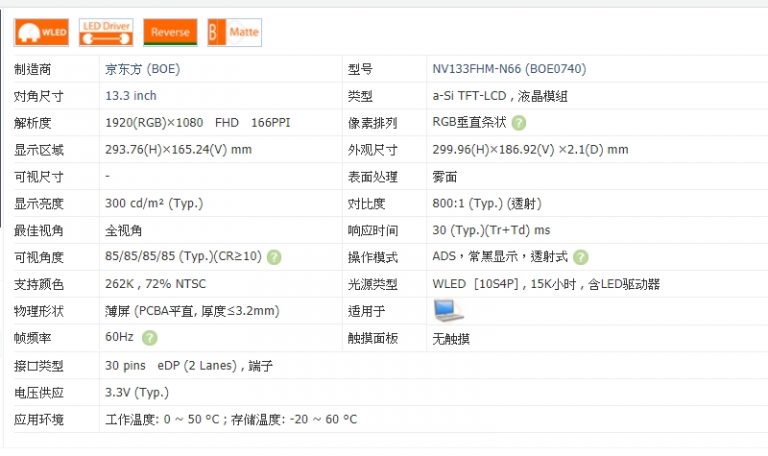Select the 响应时间 label

tap(373, 231)
